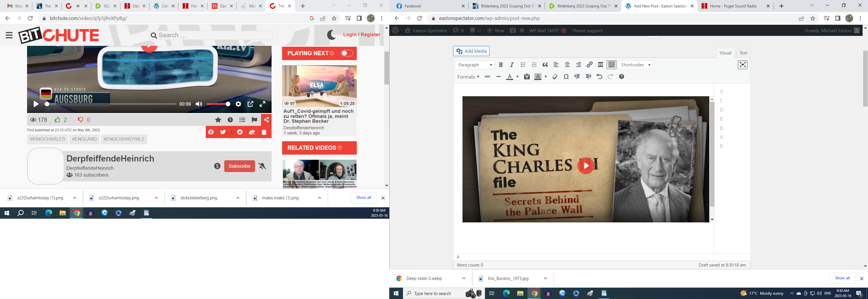Switch to the Text editor tab
This screenshot has height=299, width=868.
point(743,53)
